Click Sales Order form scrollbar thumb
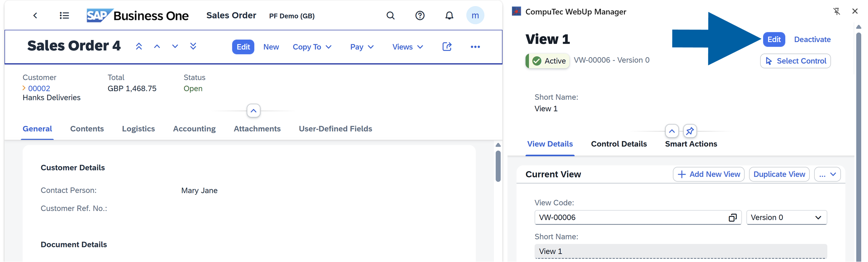 [x=498, y=166]
